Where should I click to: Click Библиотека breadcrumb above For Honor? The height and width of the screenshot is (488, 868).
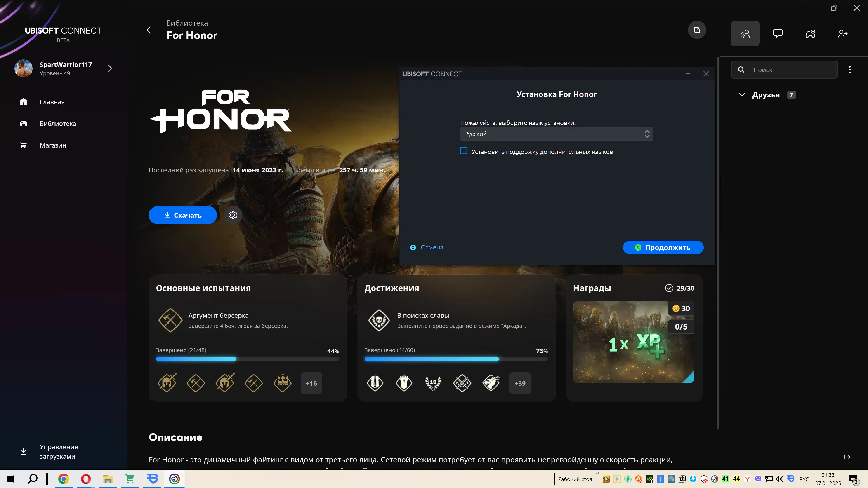[187, 23]
